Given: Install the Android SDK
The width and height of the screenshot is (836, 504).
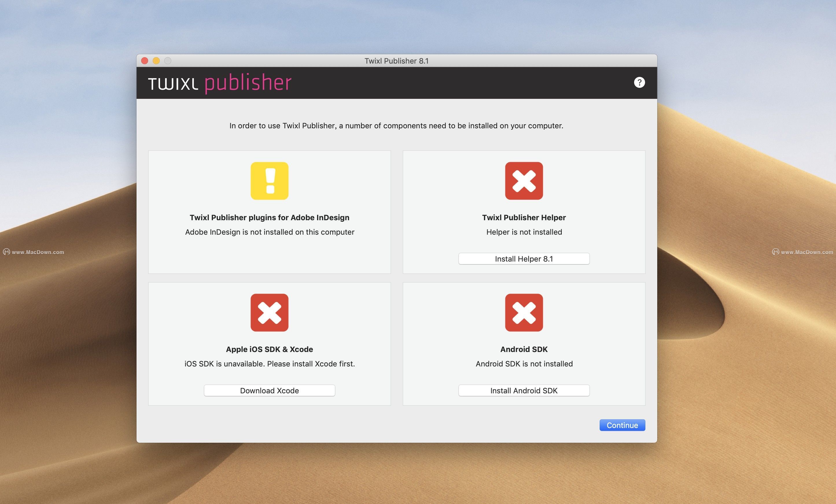Looking at the screenshot, I should (524, 390).
